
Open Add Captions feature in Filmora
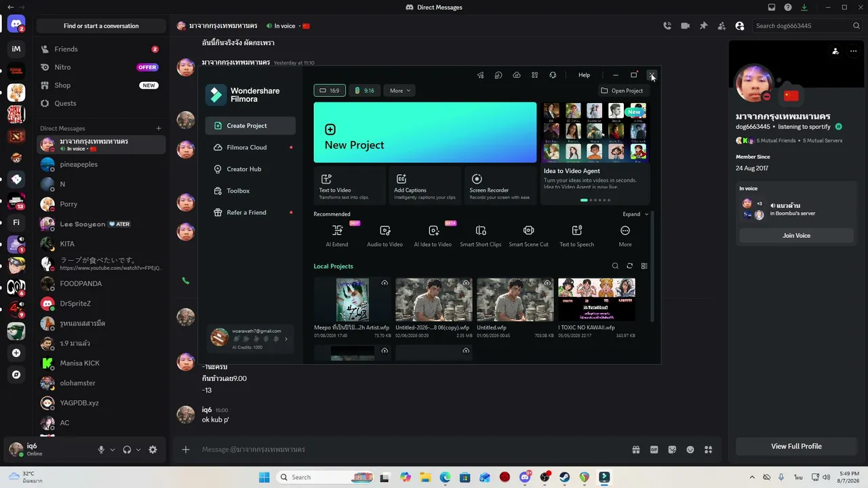(x=425, y=186)
